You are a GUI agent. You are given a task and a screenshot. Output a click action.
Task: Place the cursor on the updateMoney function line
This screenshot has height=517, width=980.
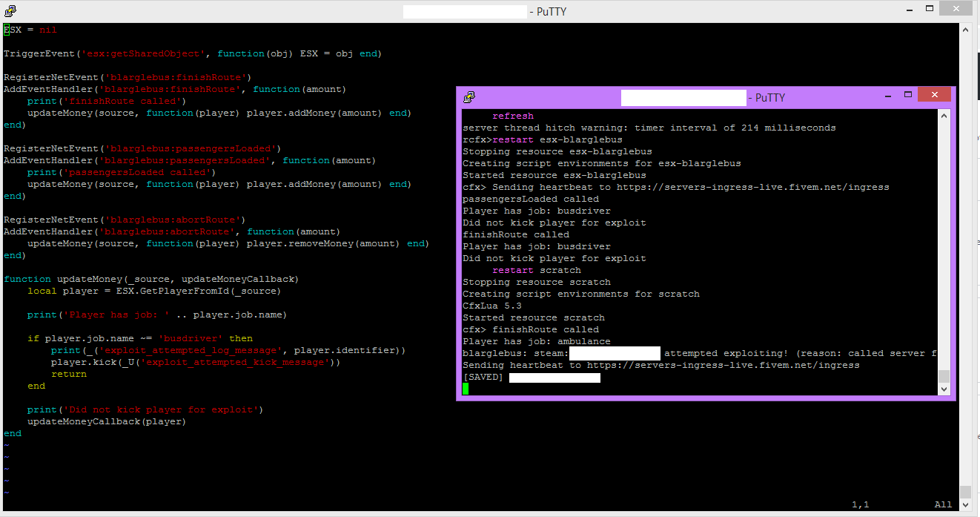coord(148,278)
